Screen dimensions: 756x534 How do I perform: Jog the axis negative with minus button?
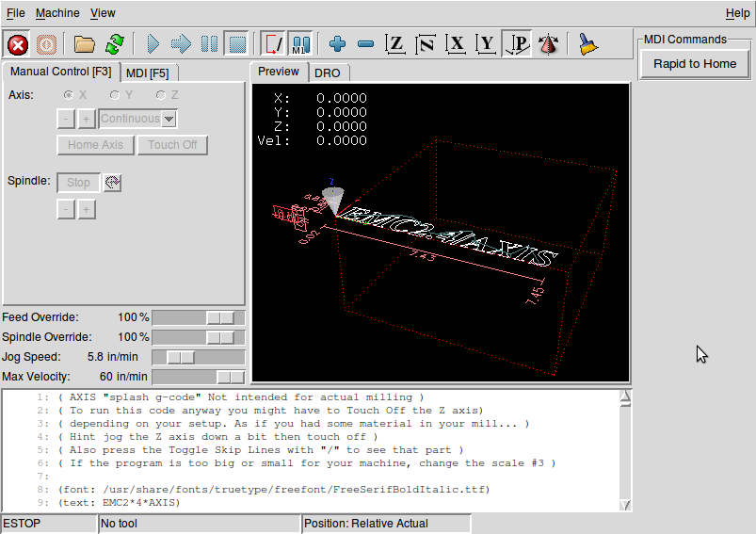66,119
